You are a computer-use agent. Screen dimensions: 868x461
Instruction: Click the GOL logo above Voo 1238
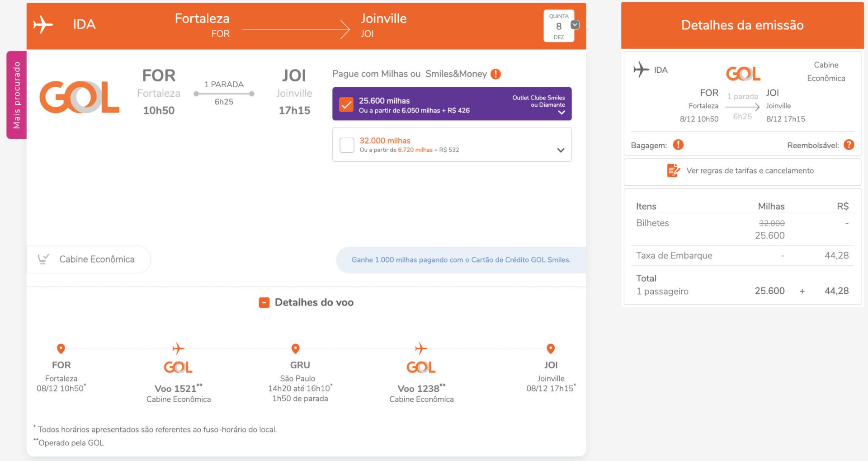click(421, 367)
